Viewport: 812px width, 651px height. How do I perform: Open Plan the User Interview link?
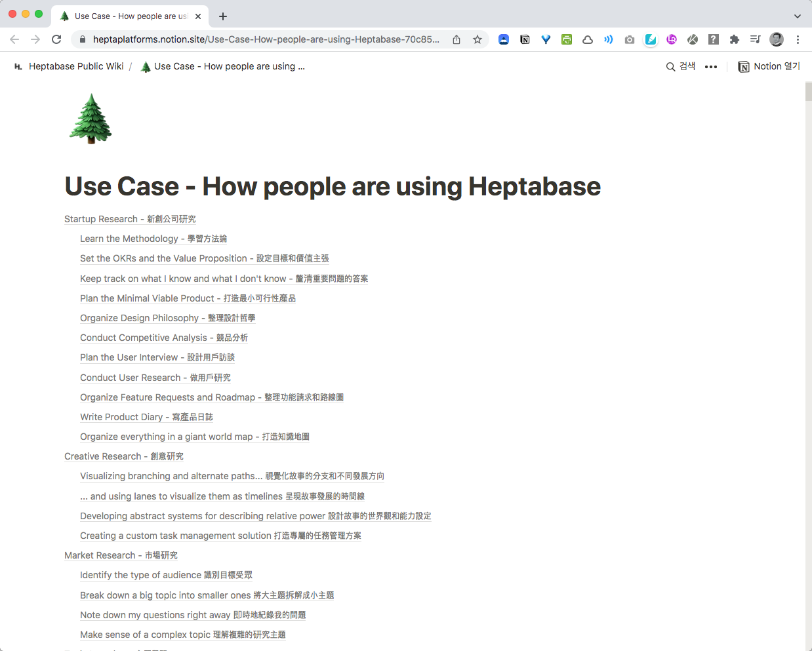[x=157, y=357]
